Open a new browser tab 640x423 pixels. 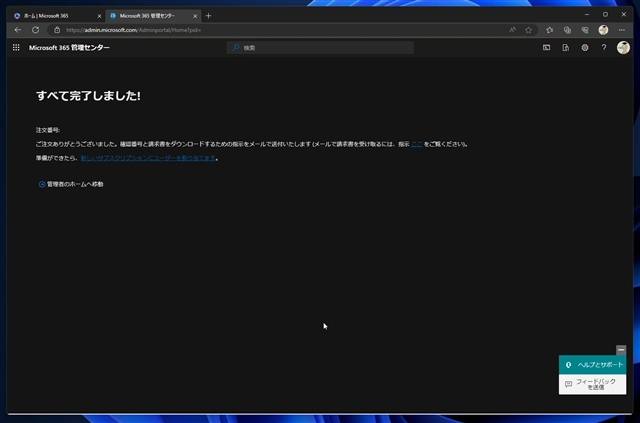209,16
